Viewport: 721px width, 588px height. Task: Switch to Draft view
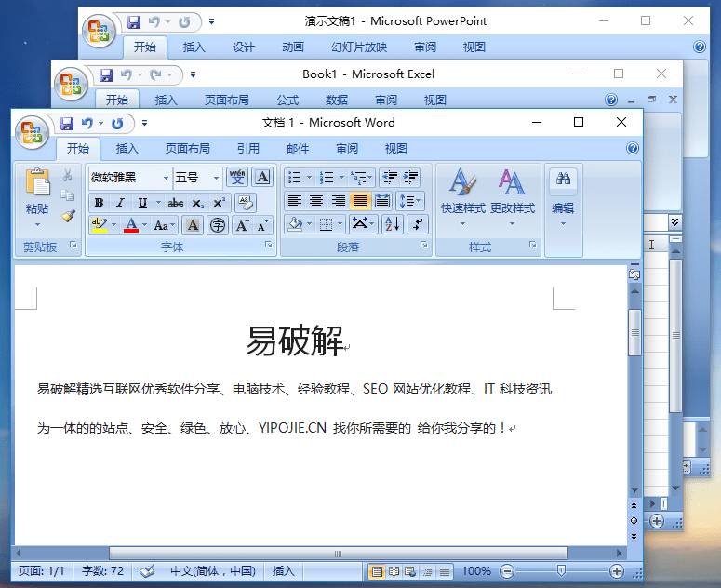(444, 571)
